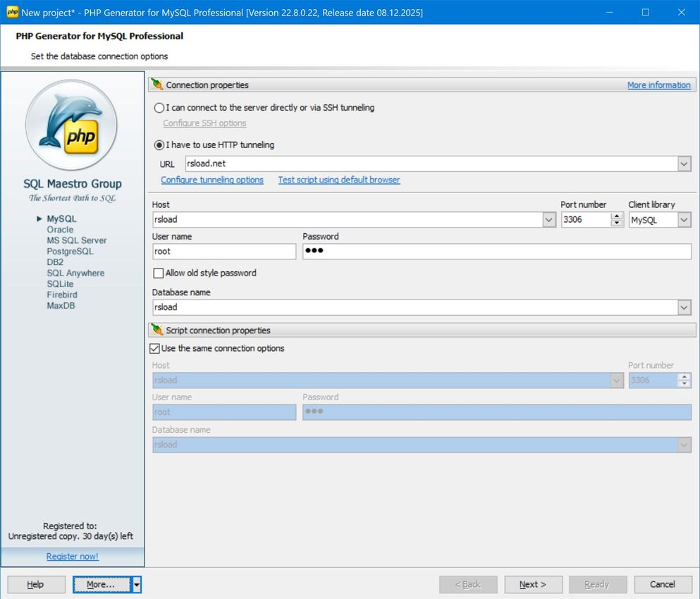The height and width of the screenshot is (599, 700).
Task: Open the More information link
Action: click(x=659, y=85)
